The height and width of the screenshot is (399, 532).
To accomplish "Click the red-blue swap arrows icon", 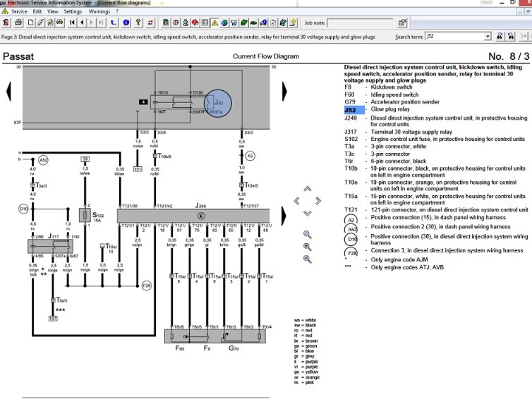I will coord(150,23).
